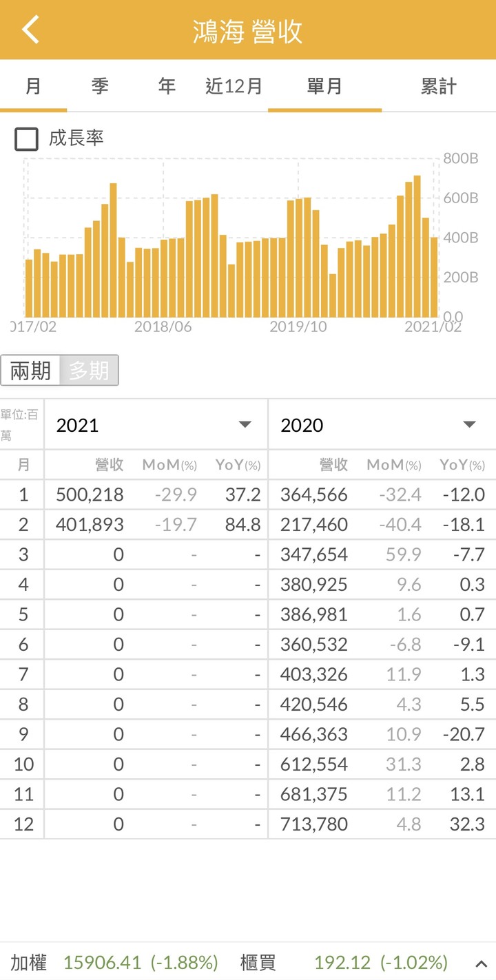This screenshot has height=980, width=496.
Task: Tap the 2018/06 chart axis label
Action: [163, 326]
